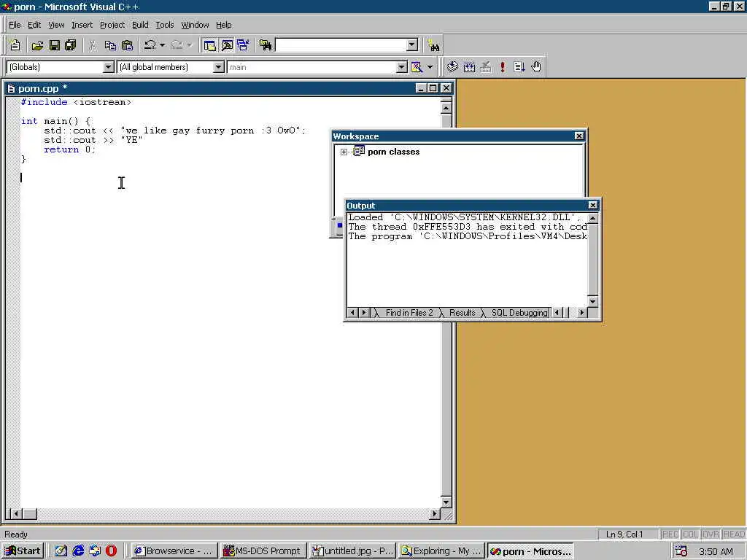Open the View menu
The height and width of the screenshot is (560, 747).
pyautogui.click(x=56, y=25)
